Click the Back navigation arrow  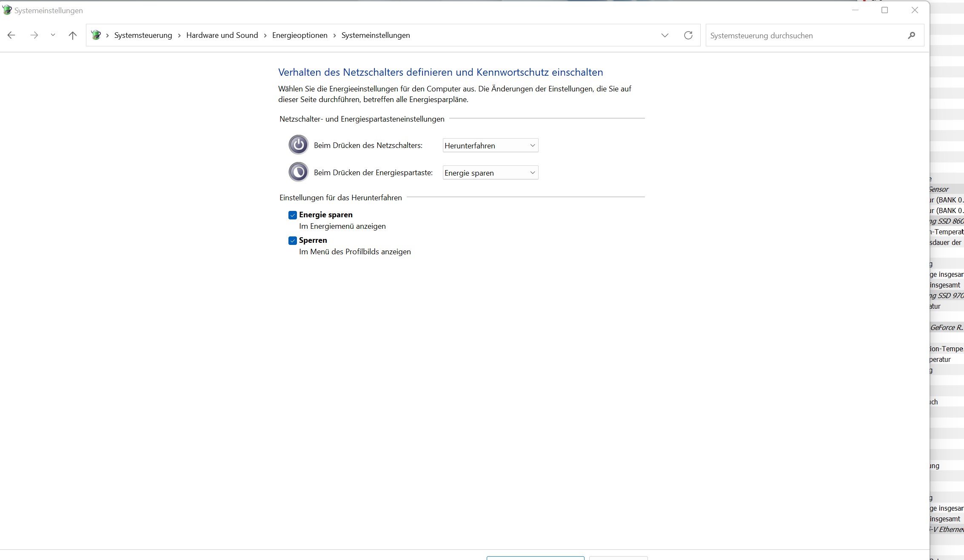11,35
